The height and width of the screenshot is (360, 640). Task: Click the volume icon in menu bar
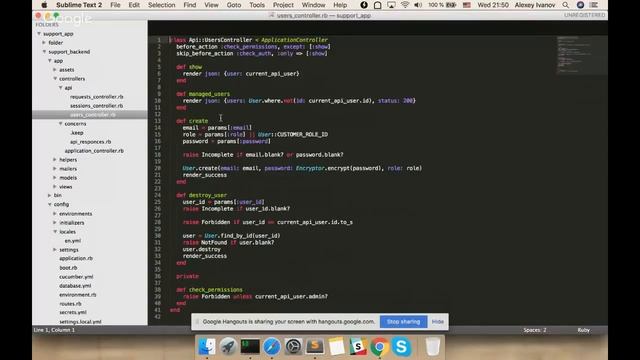click(x=418, y=5)
